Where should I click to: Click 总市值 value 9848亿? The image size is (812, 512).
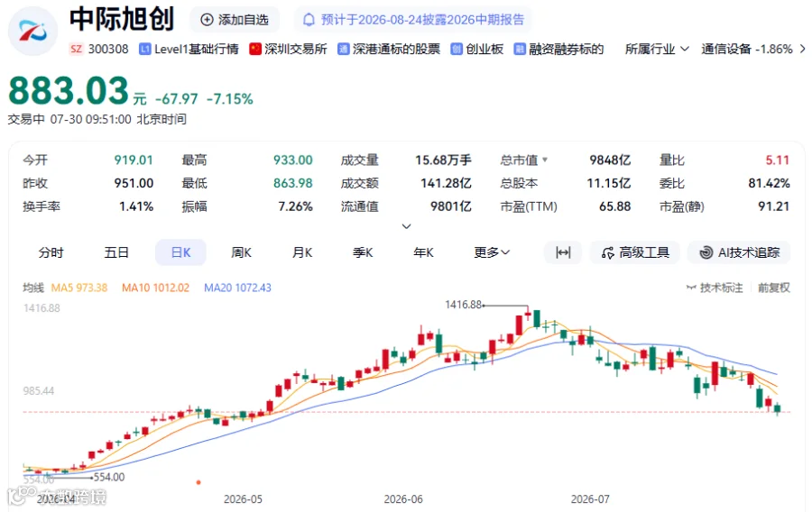(x=610, y=160)
